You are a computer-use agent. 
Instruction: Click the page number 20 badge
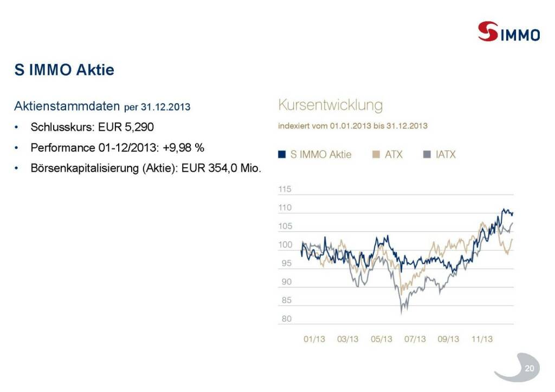tap(529, 369)
